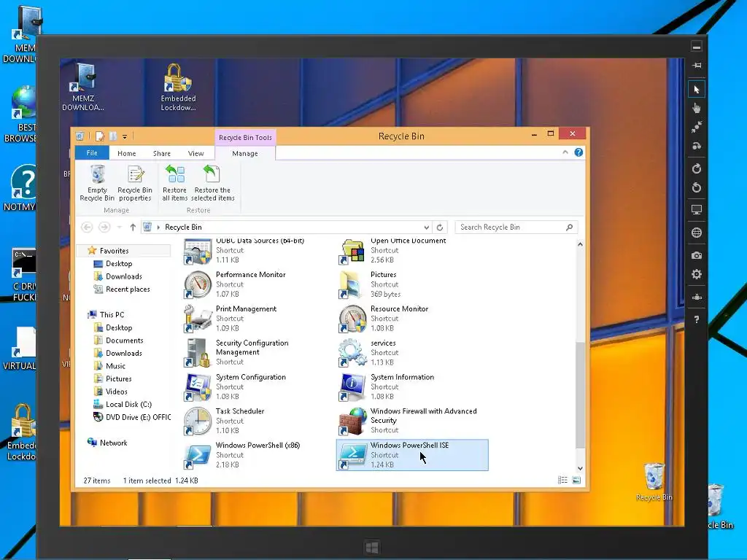Select the services shortcut gear icon
This screenshot has width=747, height=560.
pos(352,353)
